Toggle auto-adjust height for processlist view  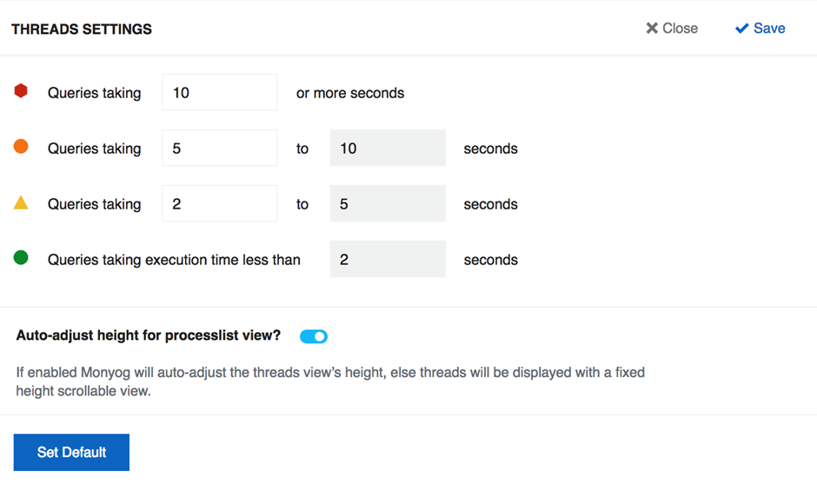[x=314, y=336]
